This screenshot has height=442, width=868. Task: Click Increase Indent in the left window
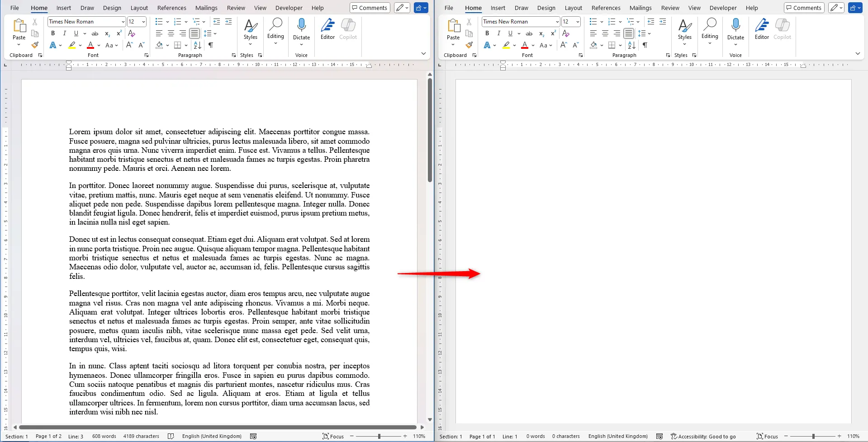point(228,22)
